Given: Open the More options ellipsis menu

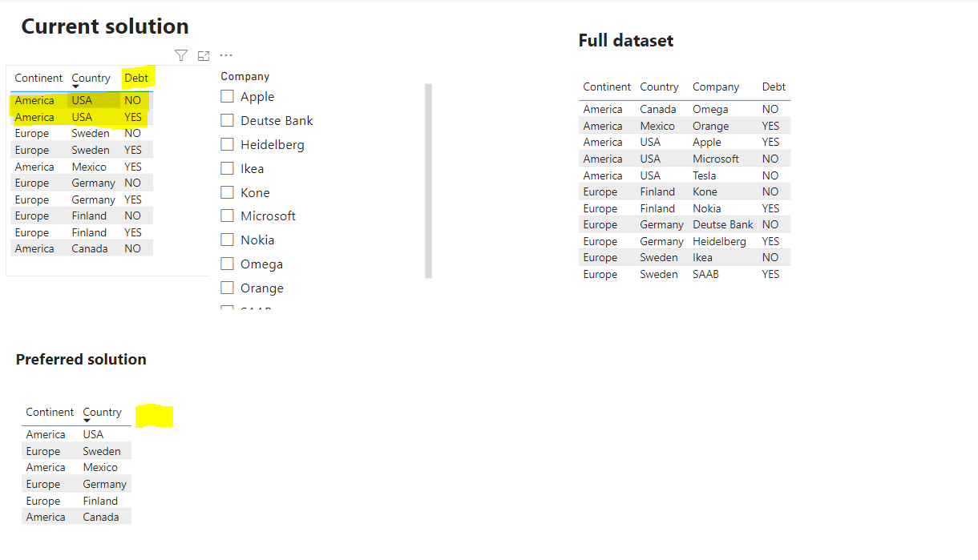Looking at the screenshot, I should [x=226, y=55].
